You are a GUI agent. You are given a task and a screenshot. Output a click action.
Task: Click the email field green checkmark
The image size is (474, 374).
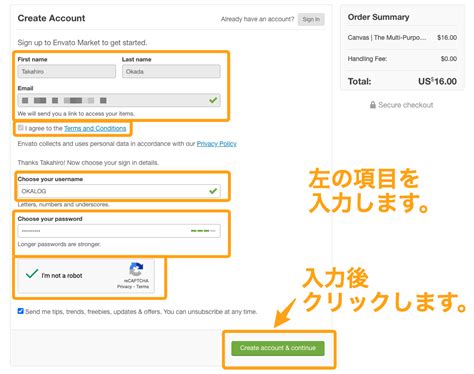[x=213, y=100]
